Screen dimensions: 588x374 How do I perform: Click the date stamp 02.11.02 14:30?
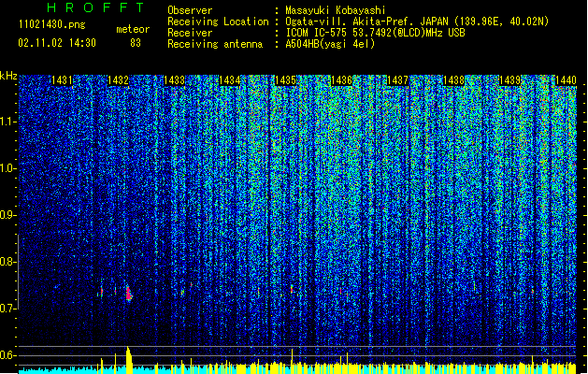click(x=57, y=43)
